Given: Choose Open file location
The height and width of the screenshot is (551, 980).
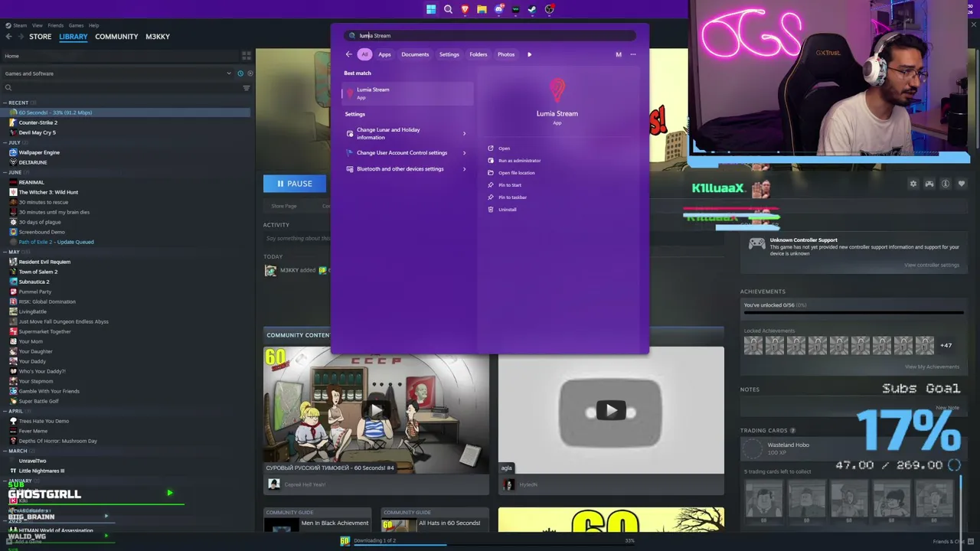Looking at the screenshot, I should (x=516, y=173).
